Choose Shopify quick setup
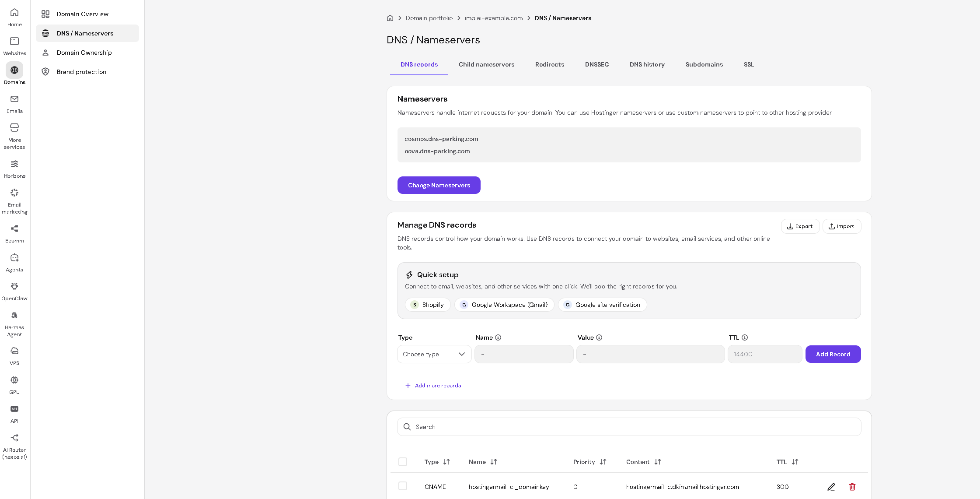The height and width of the screenshot is (499, 980). (x=428, y=305)
